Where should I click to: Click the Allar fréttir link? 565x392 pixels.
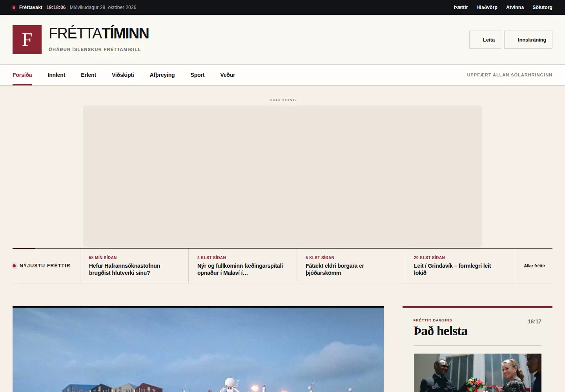pos(534,266)
